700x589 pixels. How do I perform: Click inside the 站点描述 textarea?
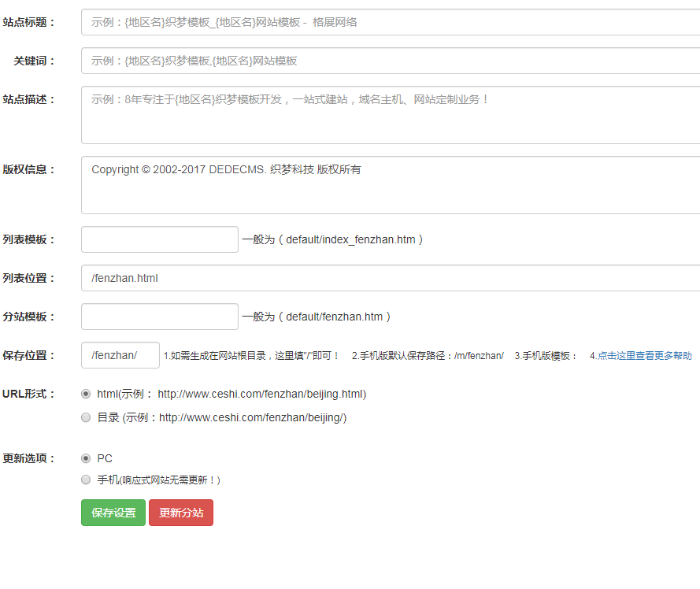(390, 115)
